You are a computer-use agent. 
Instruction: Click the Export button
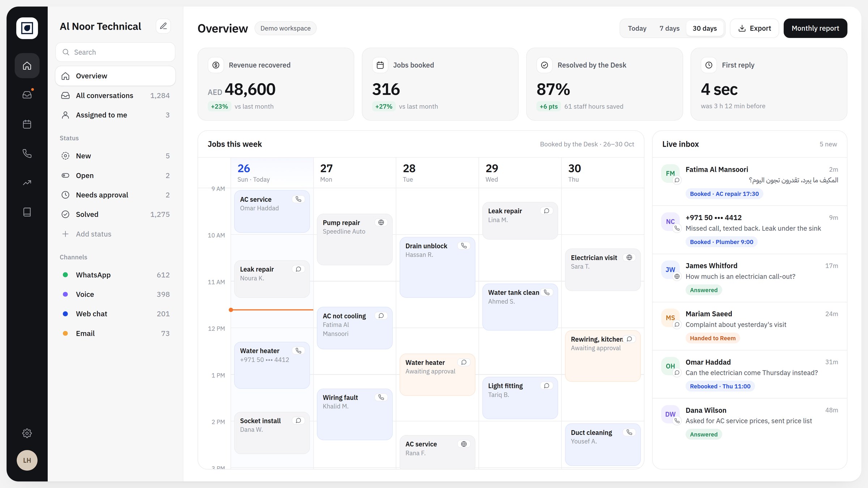coord(754,28)
